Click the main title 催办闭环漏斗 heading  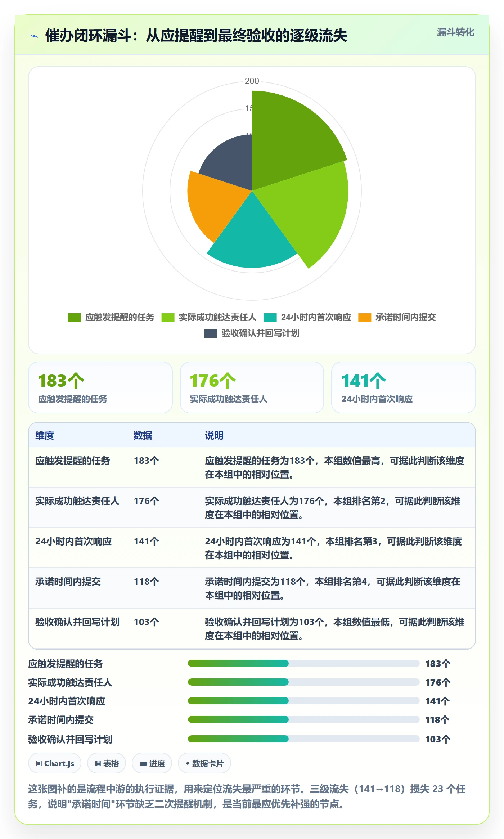pos(196,36)
